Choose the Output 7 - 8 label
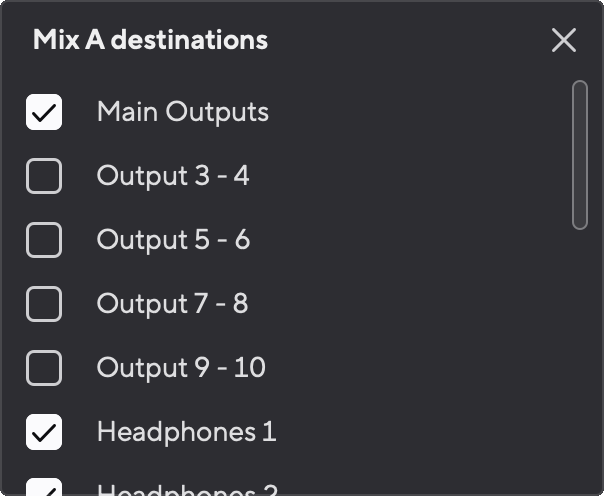The image size is (604, 496). [x=172, y=304]
